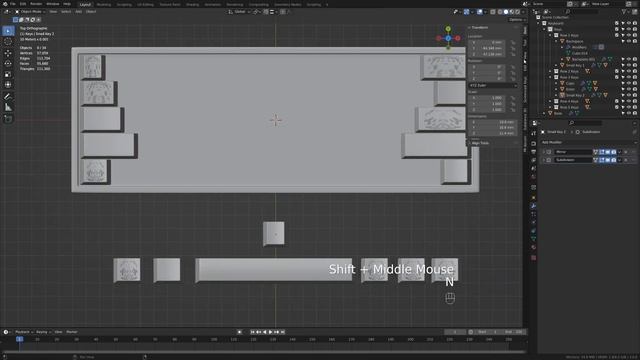Viewport: 640px width, 360px height.
Task: Open the viewport Options dropdown
Action: pos(517,20)
